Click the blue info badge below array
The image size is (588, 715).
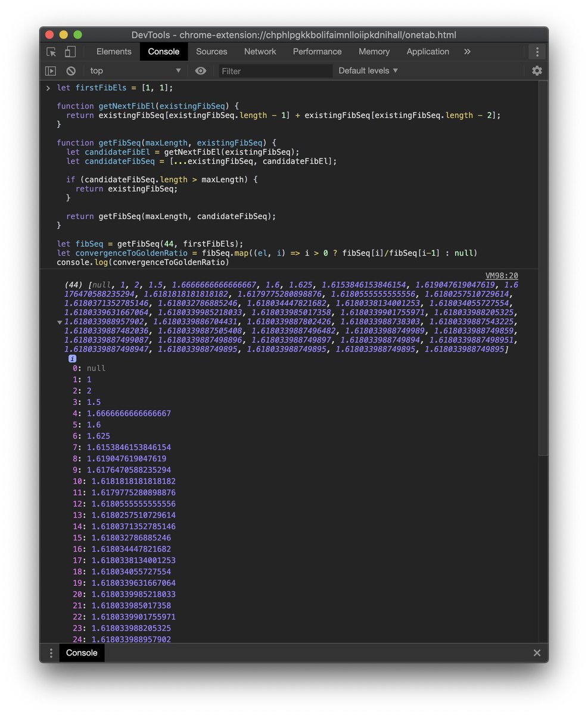tap(73, 359)
